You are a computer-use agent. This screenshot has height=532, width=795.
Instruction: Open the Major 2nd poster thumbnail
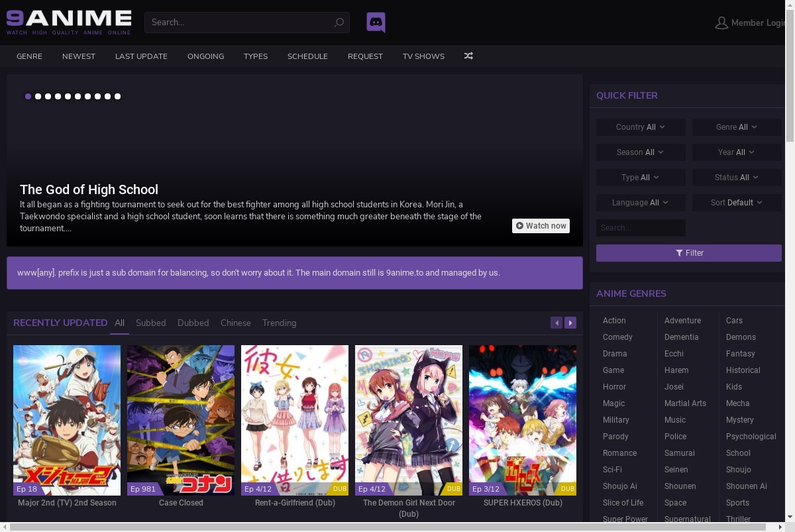coord(67,420)
